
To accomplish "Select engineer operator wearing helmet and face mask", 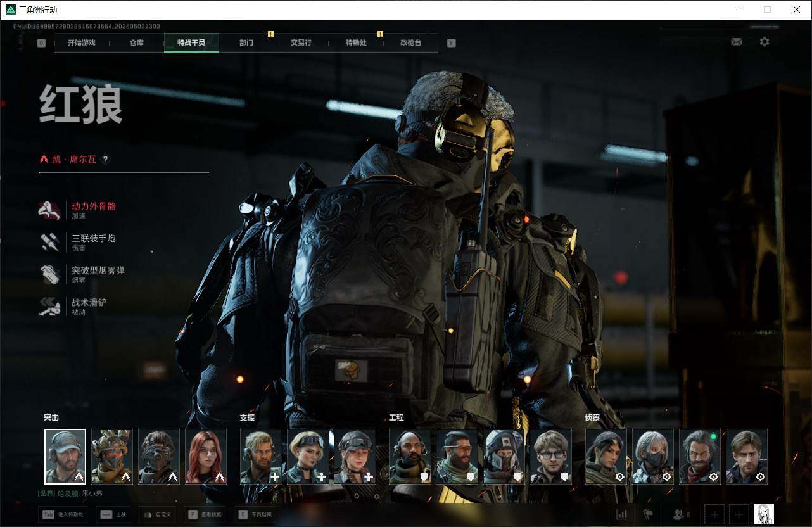I will tap(504, 457).
